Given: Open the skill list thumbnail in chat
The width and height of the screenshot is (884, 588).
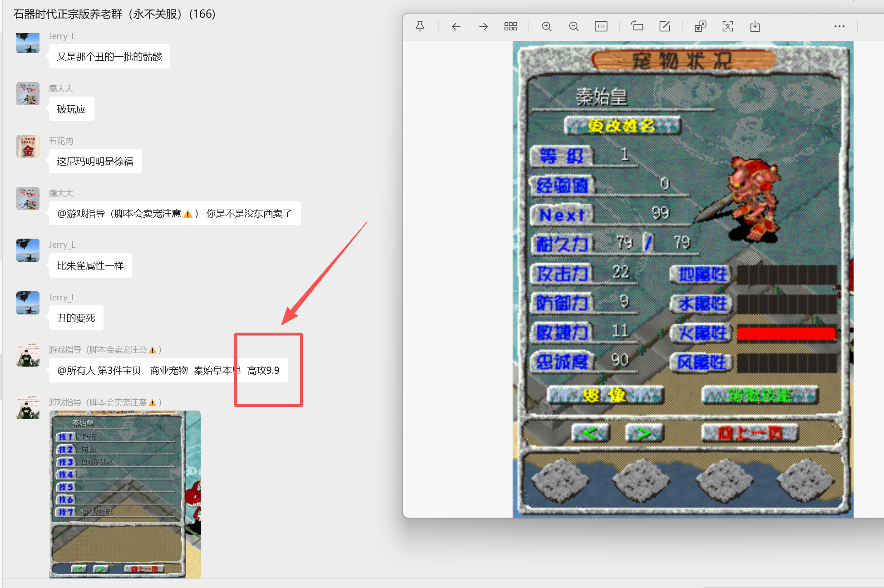Looking at the screenshot, I should click(125, 494).
